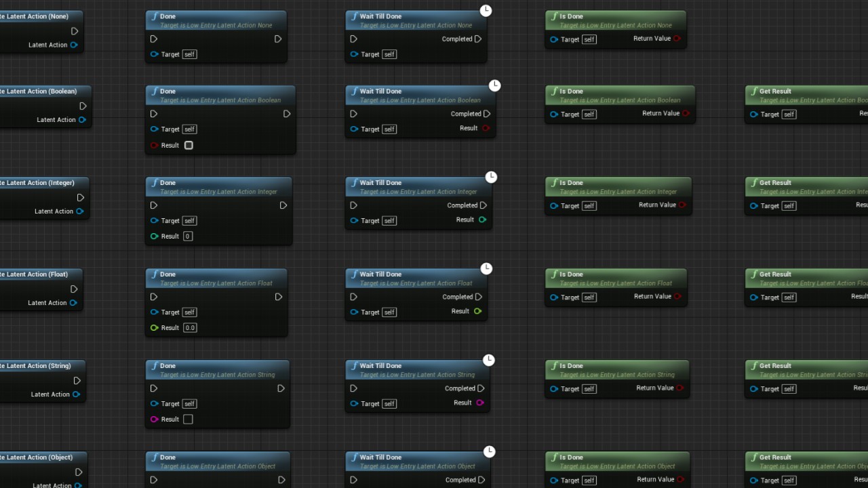868x488 pixels.
Task: Click the Result value field showing 0 on Done Integer
Action: [188, 237]
